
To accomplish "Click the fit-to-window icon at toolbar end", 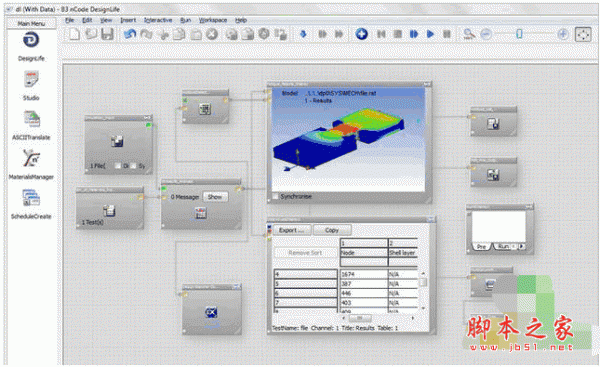I will coord(583,34).
